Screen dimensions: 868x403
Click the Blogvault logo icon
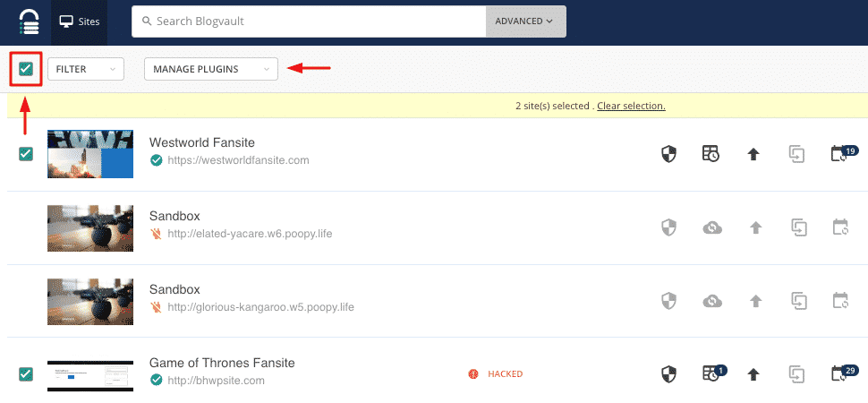(x=29, y=22)
